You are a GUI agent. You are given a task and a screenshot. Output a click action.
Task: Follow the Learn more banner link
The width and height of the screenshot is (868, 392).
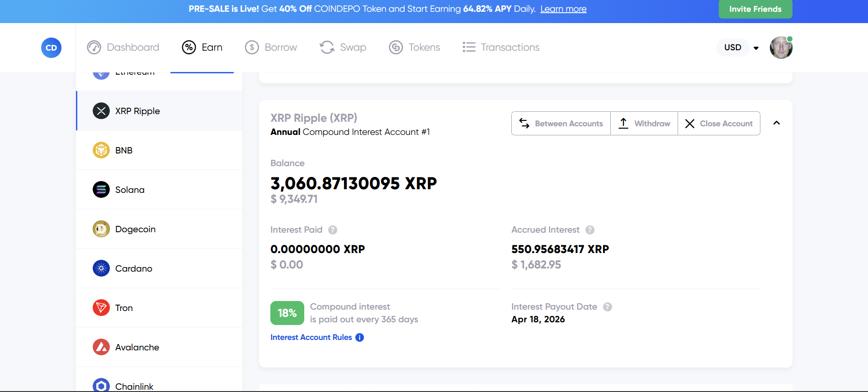coord(563,9)
